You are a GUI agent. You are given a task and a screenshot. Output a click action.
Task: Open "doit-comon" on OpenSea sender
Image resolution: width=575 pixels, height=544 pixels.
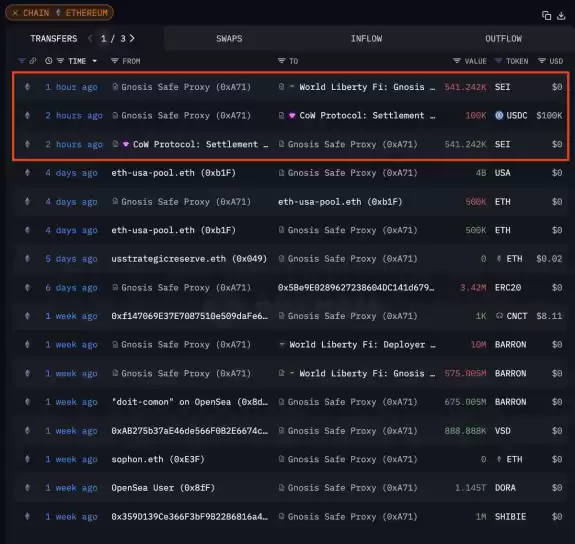point(190,402)
